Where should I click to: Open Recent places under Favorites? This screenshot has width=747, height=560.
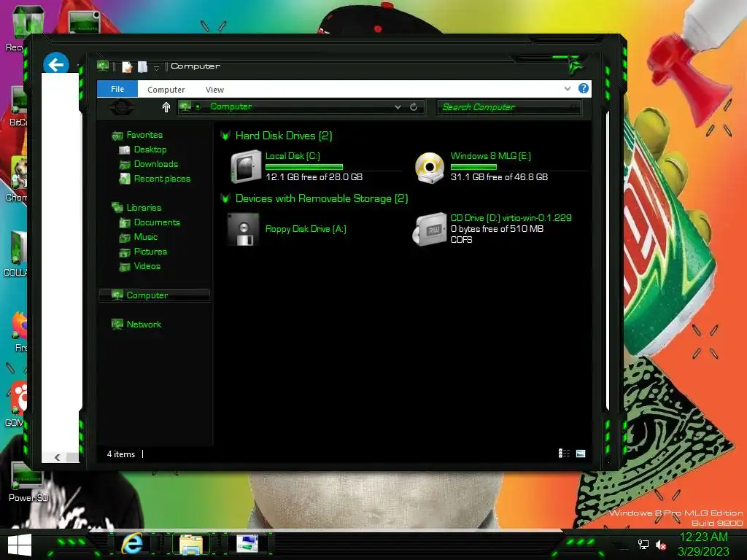click(162, 179)
